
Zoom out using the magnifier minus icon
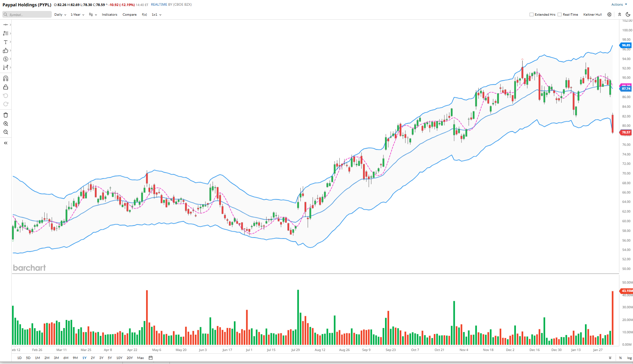tap(6, 132)
